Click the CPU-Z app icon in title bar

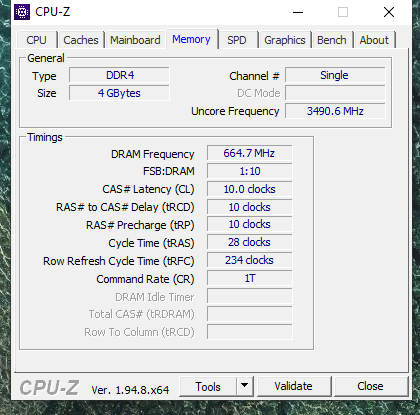(22, 12)
